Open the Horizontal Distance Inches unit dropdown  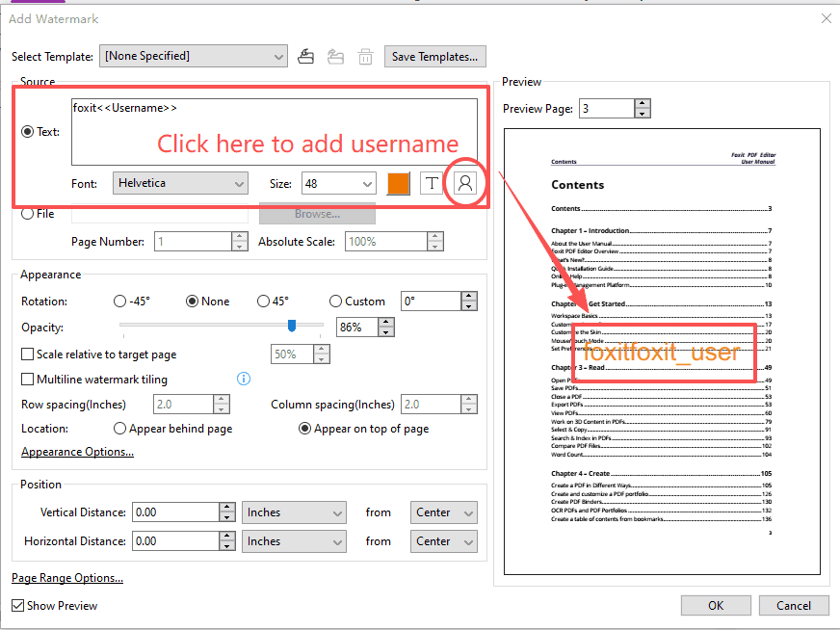(294, 541)
